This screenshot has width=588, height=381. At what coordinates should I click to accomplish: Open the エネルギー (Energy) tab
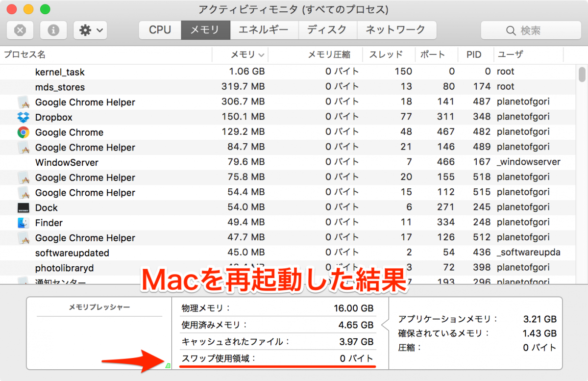click(x=264, y=30)
